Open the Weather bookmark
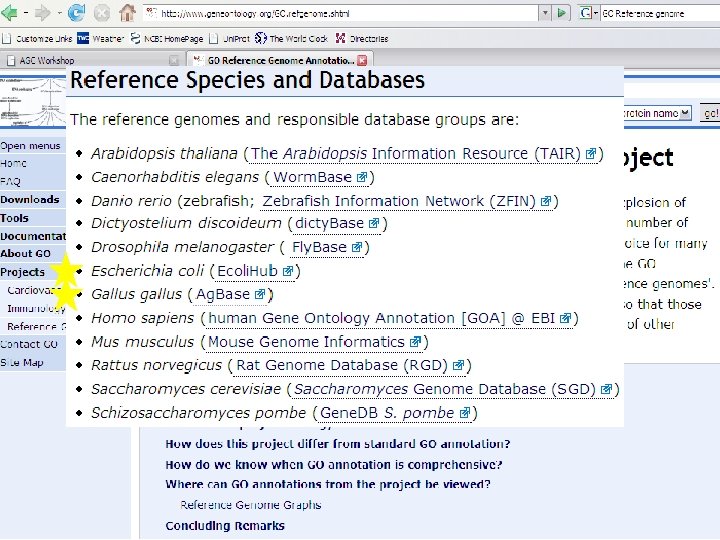 click(101, 39)
